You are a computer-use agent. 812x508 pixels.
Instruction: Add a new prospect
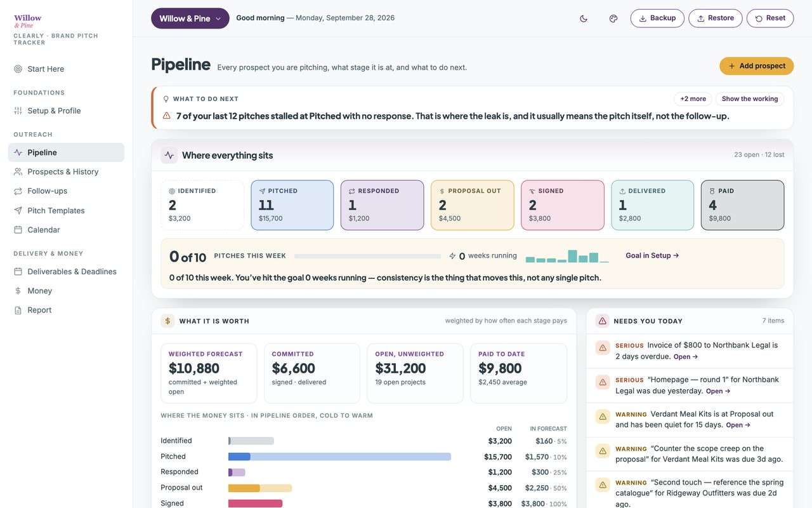[x=756, y=66]
